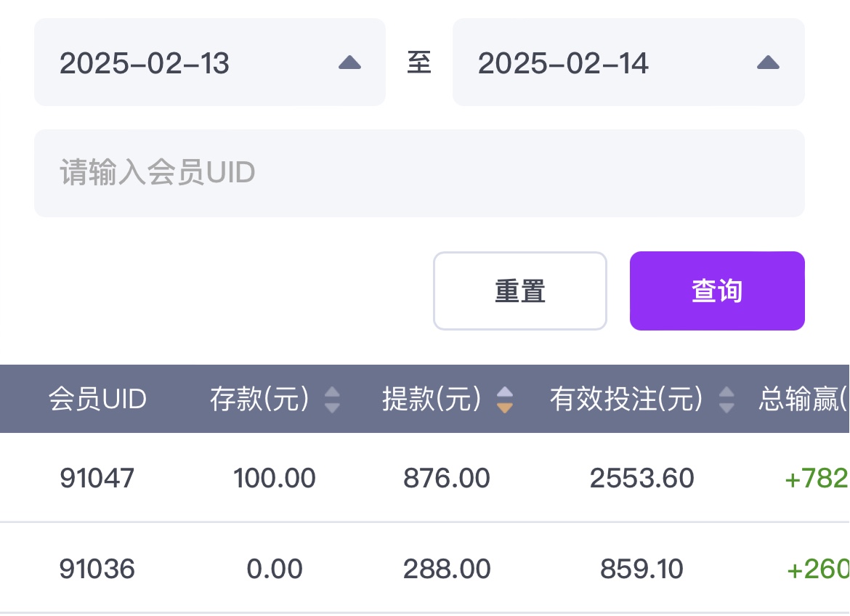850x616 pixels.
Task: Click the 会员UID column header
Action: [x=97, y=399]
